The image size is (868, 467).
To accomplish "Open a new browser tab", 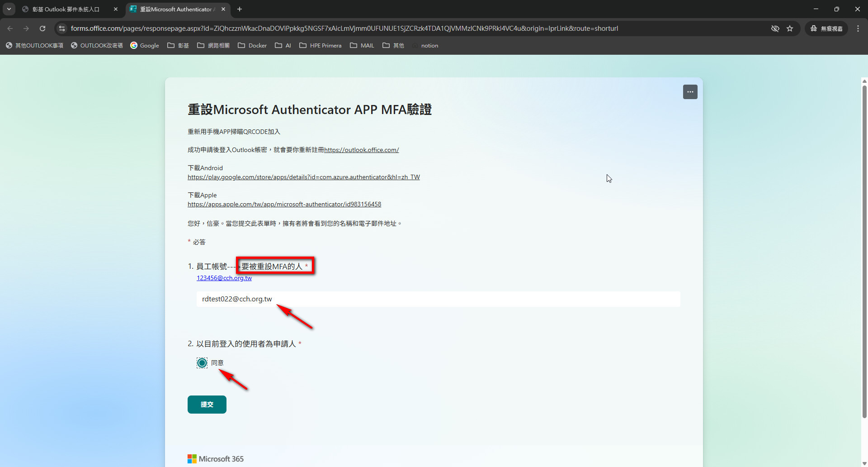I will tap(240, 9).
